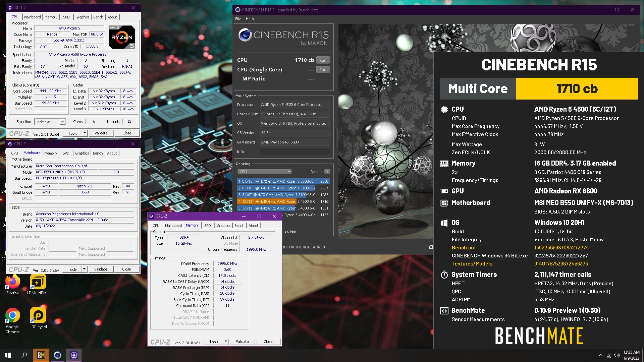Select ranking entry scoring 2237
The height and width of the screenshot is (362, 644).
[x=283, y=188]
